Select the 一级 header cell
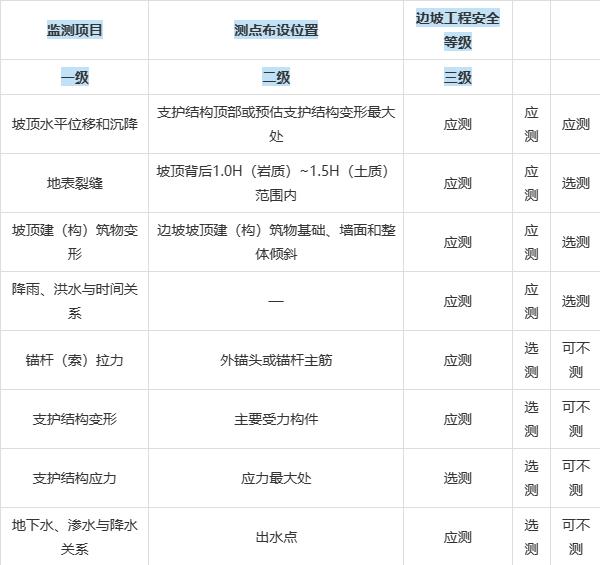The image size is (600, 565). [x=75, y=77]
